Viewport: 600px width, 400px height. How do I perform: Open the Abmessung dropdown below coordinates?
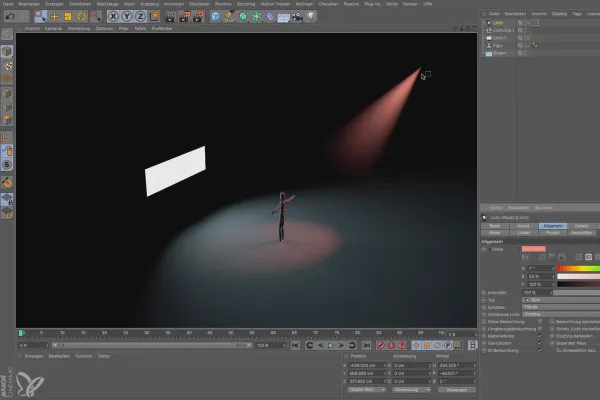point(411,390)
